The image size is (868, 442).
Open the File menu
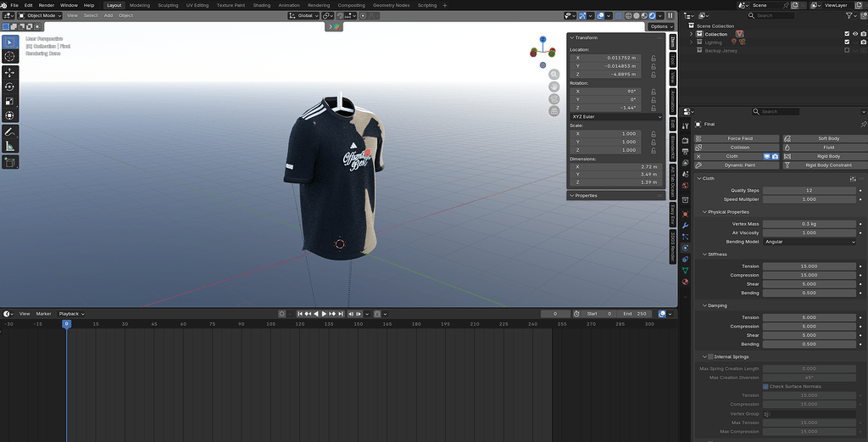(14, 5)
